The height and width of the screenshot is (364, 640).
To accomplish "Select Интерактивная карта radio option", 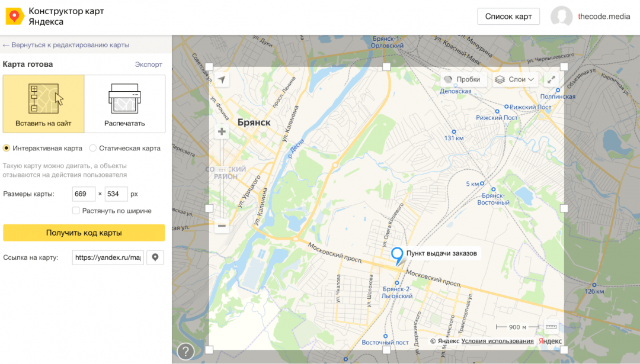I will click(7, 148).
